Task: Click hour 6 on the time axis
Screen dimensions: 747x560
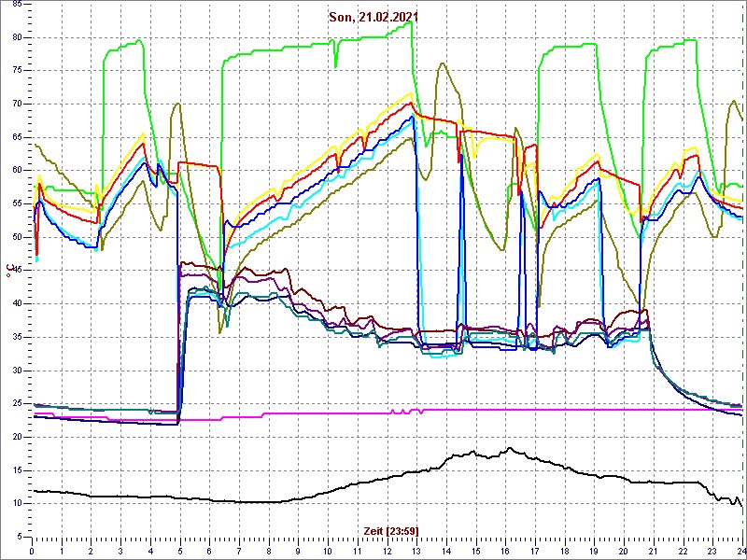Action: click(209, 550)
